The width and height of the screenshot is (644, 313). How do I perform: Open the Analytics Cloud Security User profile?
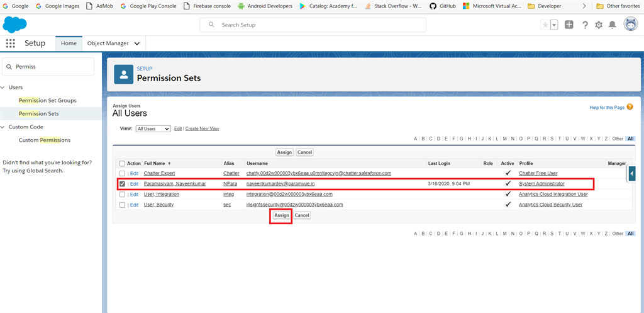coord(551,205)
